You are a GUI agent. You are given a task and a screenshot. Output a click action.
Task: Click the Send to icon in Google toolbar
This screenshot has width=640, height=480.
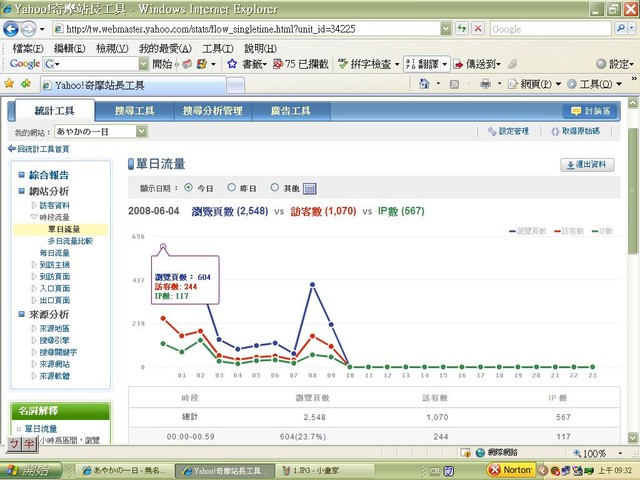458,64
